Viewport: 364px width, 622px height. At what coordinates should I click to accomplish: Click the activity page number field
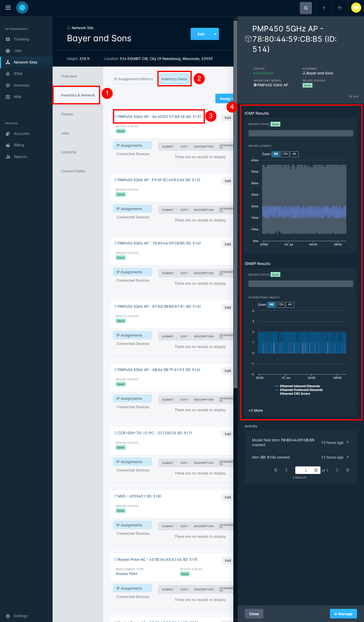point(307,470)
